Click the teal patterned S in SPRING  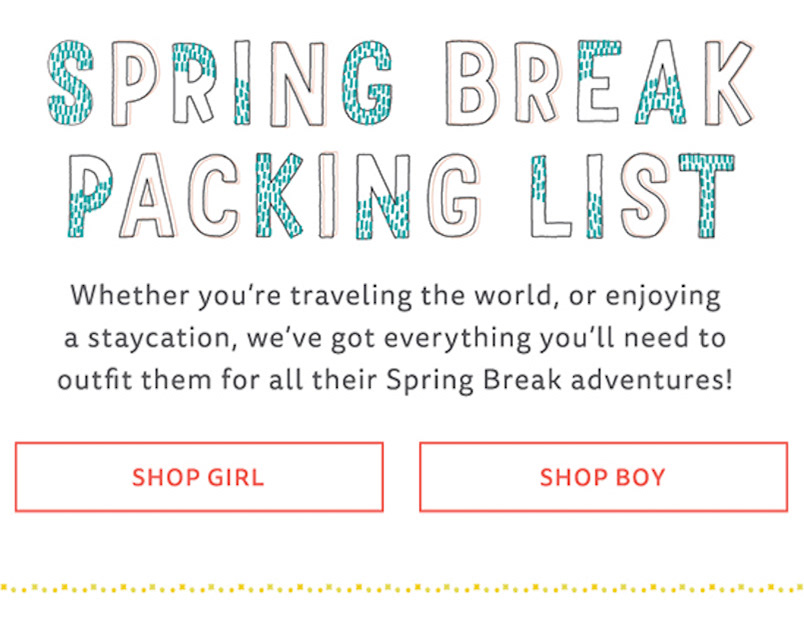coord(71,83)
